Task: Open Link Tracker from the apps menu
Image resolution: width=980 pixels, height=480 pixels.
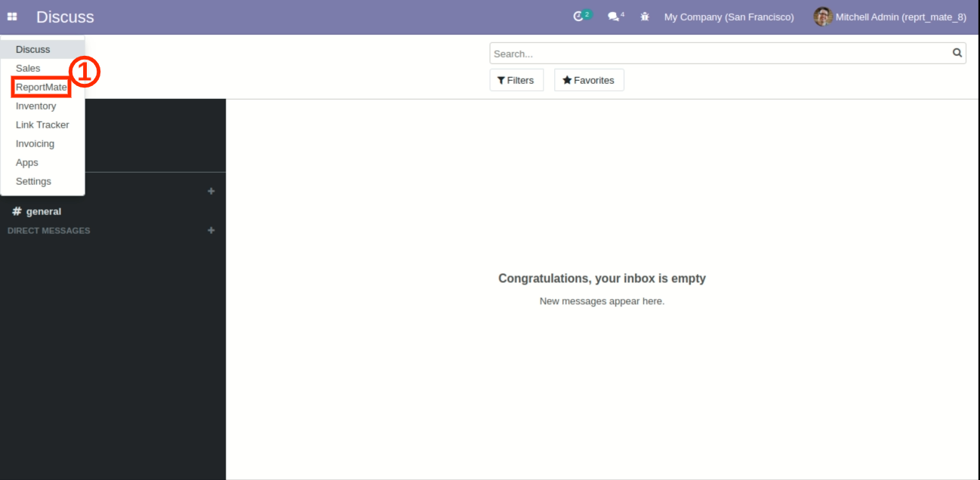Action: coord(42,125)
